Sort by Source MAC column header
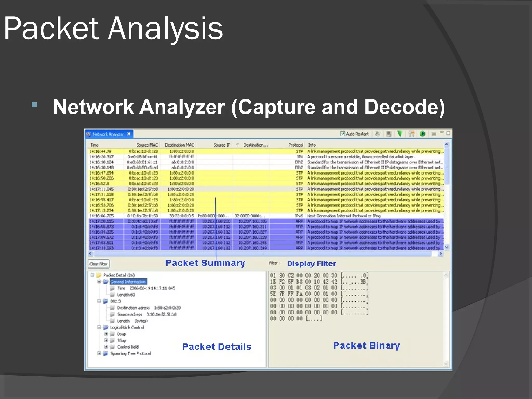The image size is (532, 399). click(x=141, y=145)
